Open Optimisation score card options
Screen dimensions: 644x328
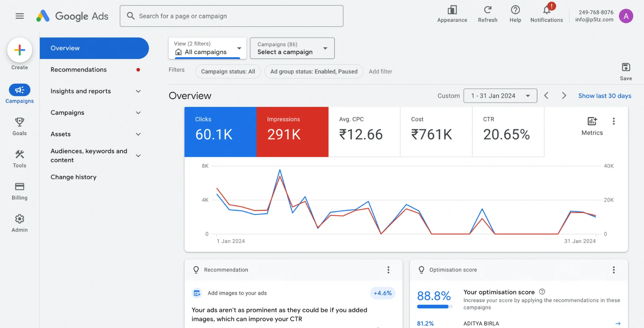(613, 270)
